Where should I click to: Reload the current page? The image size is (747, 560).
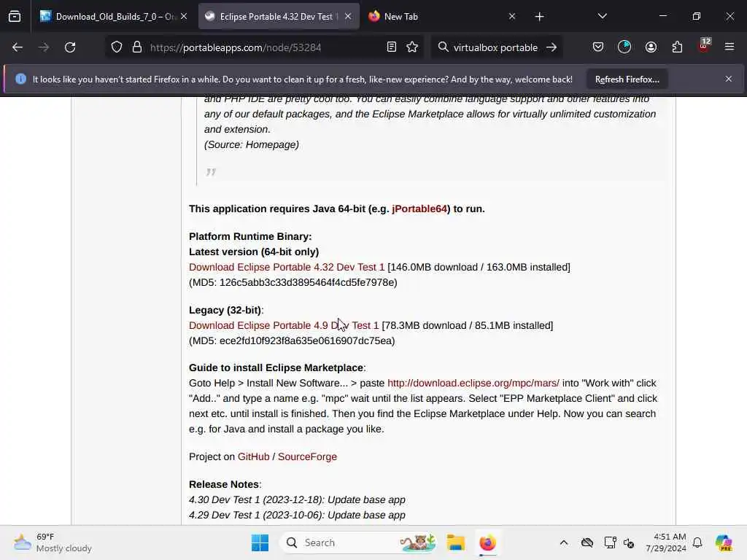pos(70,47)
